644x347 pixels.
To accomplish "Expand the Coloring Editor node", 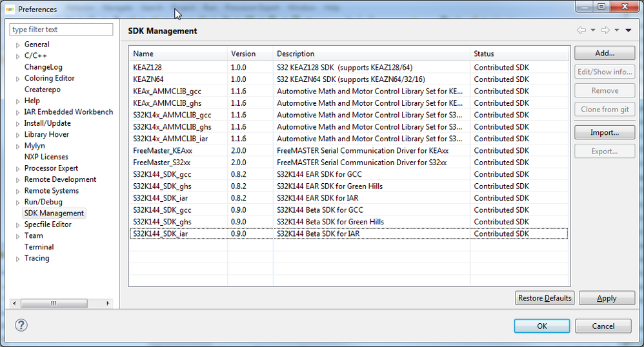I will tap(17, 79).
